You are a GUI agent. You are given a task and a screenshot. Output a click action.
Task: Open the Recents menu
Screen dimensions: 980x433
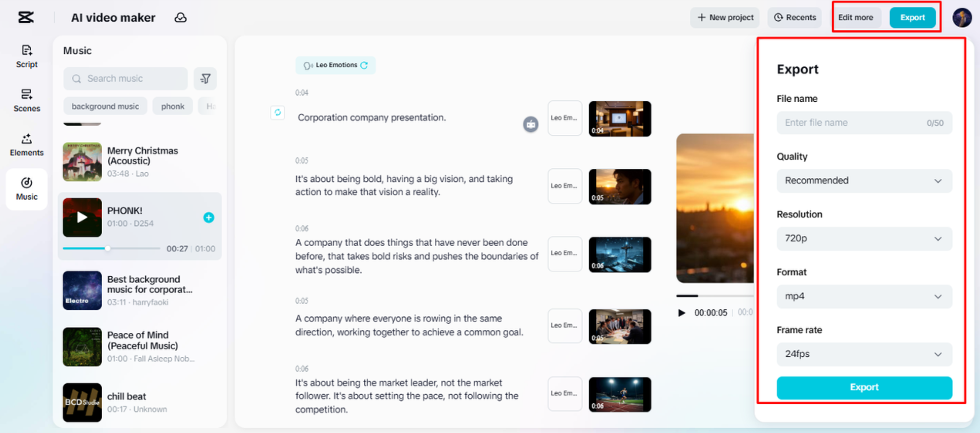pyautogui.click(x=794, y=17)
